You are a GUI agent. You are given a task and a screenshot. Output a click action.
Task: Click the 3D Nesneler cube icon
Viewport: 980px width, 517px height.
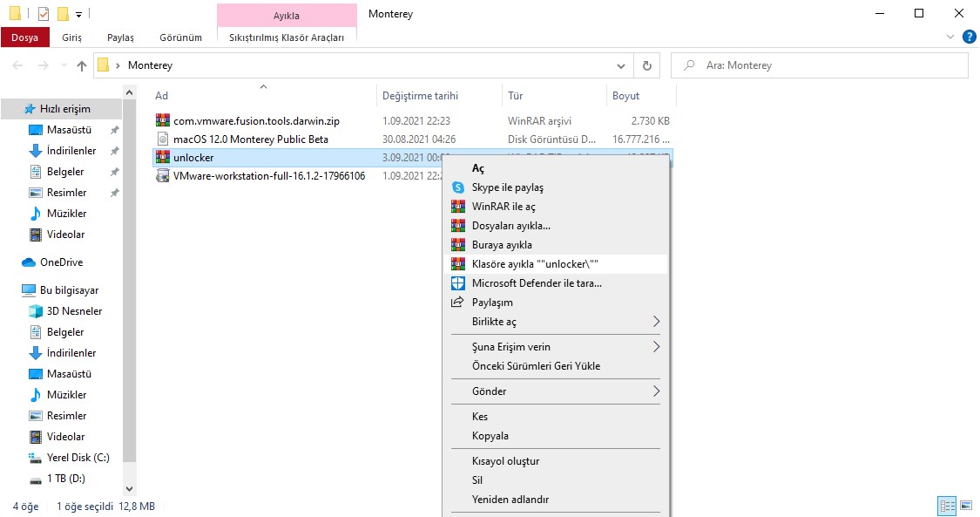pos(36,310)
